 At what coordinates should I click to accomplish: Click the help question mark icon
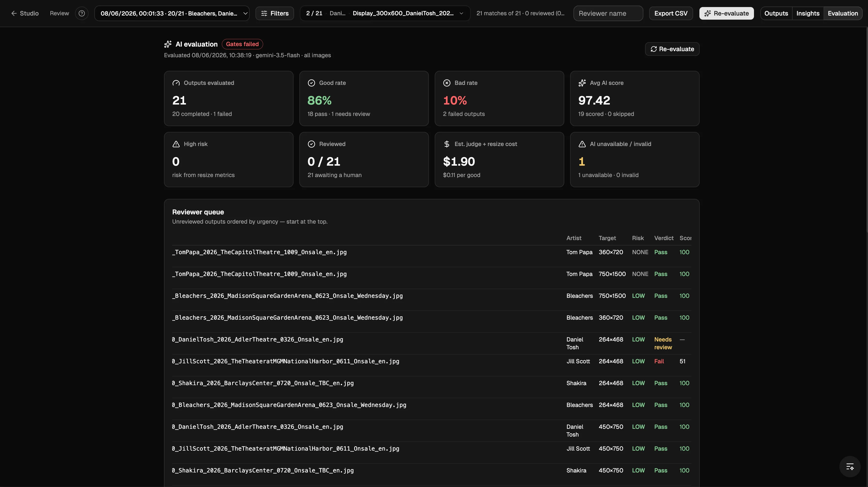click(x=82, y=13)
